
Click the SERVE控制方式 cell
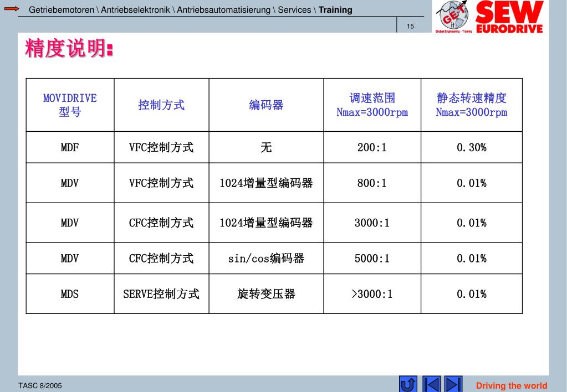[x=161, y=294]
